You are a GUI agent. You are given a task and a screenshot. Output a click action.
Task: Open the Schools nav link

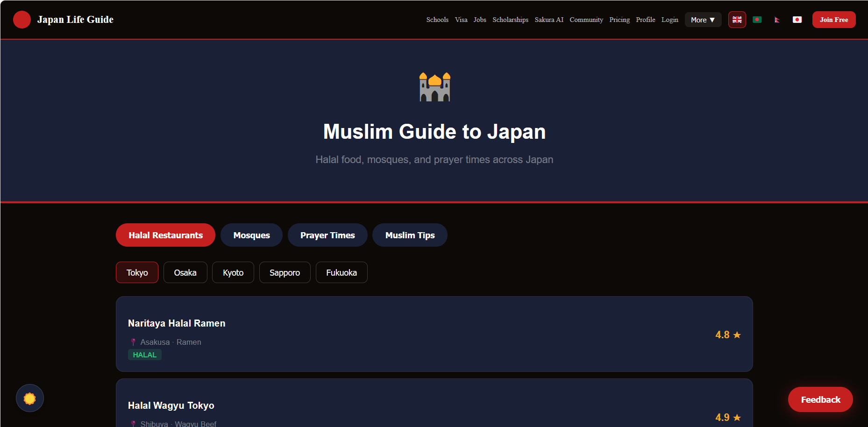click(437, 20)
